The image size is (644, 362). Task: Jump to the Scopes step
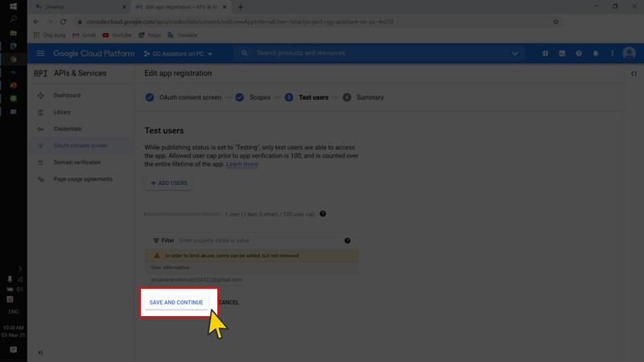coord(259,97)
